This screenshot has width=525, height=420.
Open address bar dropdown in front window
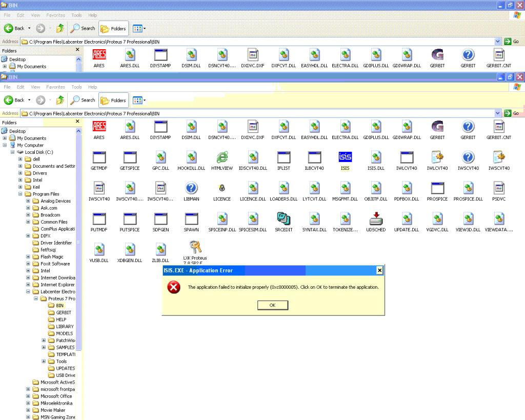coord(497,113)
